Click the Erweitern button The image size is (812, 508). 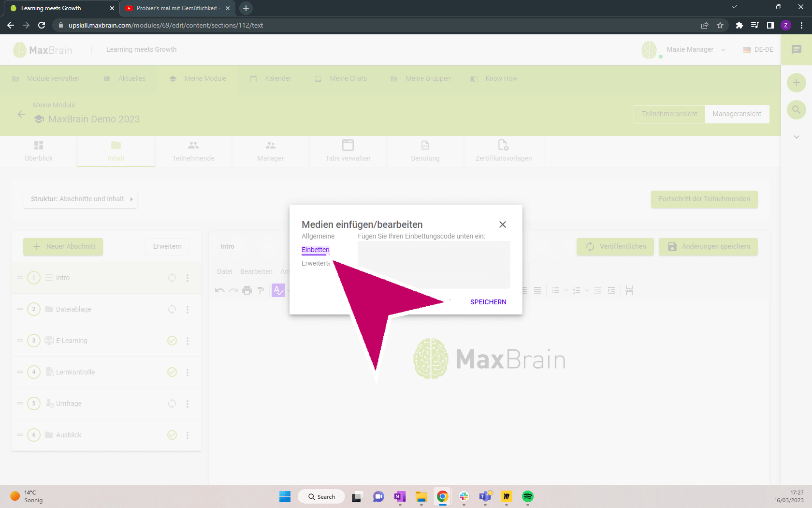tap(167, 247)
